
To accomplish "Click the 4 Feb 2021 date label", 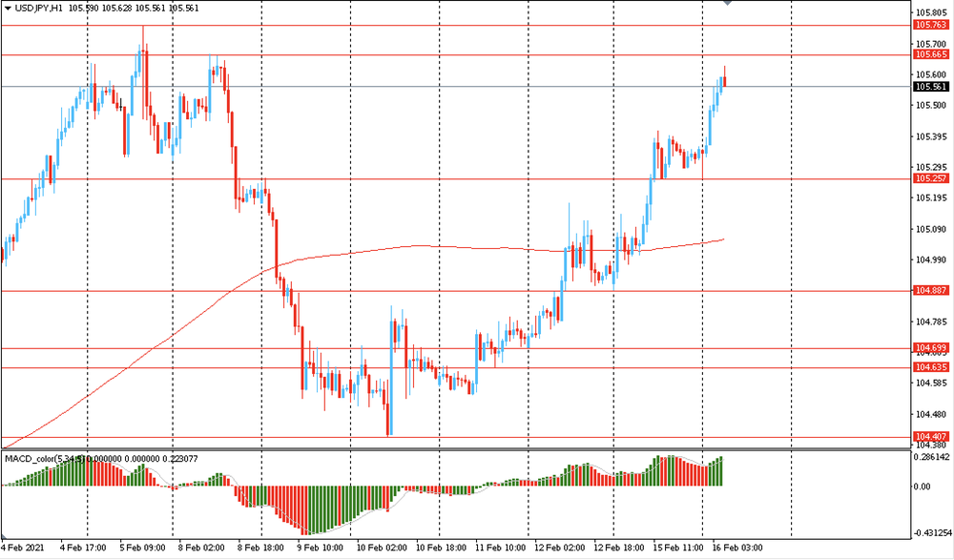I will pyautogui.click(x=23, y=548).
